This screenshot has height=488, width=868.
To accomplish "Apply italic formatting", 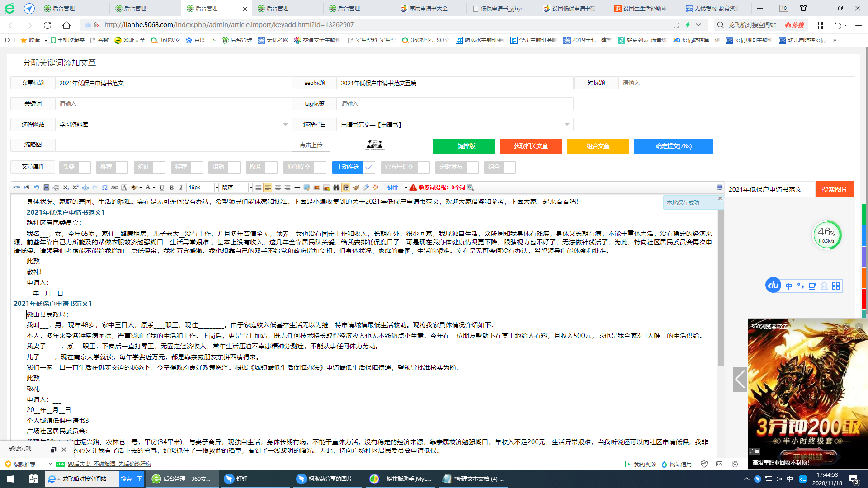I will click(180, 187).
